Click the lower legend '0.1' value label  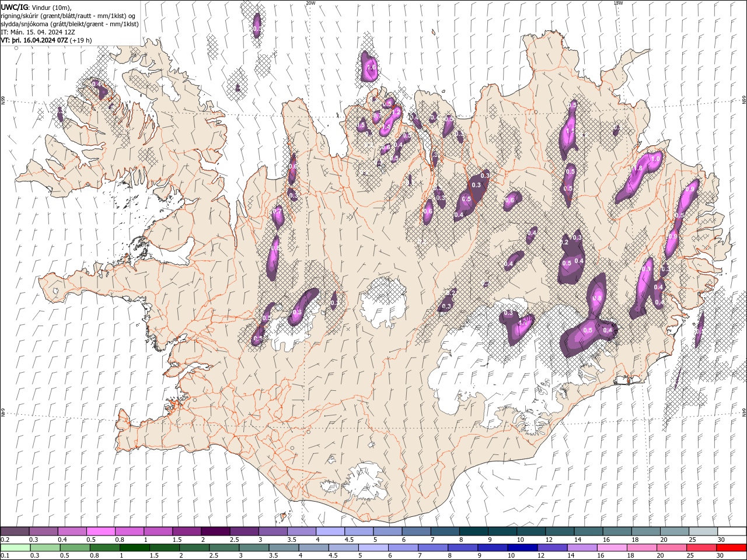click(x=5, y=556)
